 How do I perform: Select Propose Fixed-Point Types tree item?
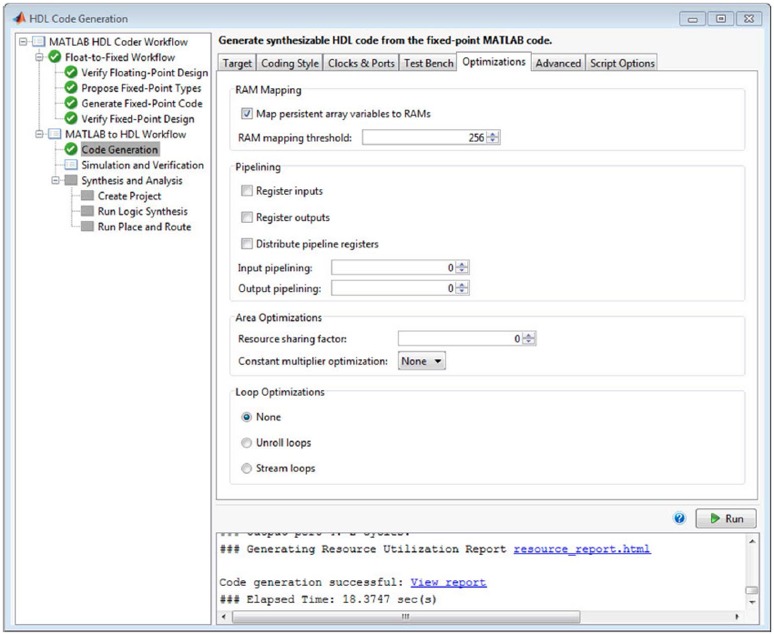(x=141, y=87)
